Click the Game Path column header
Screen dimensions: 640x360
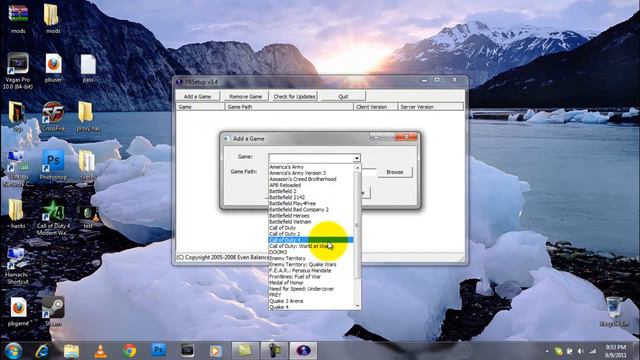tap(289, 107)
